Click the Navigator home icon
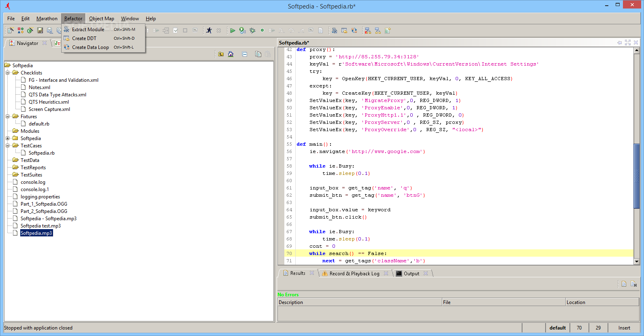The width and height of the screenshot is (644, 336). click(230, 54)
